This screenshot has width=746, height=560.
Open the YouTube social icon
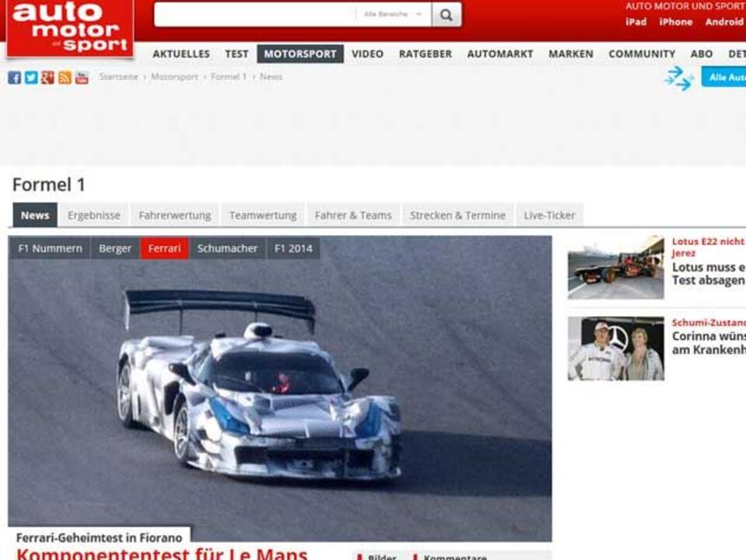pos(82,78)
